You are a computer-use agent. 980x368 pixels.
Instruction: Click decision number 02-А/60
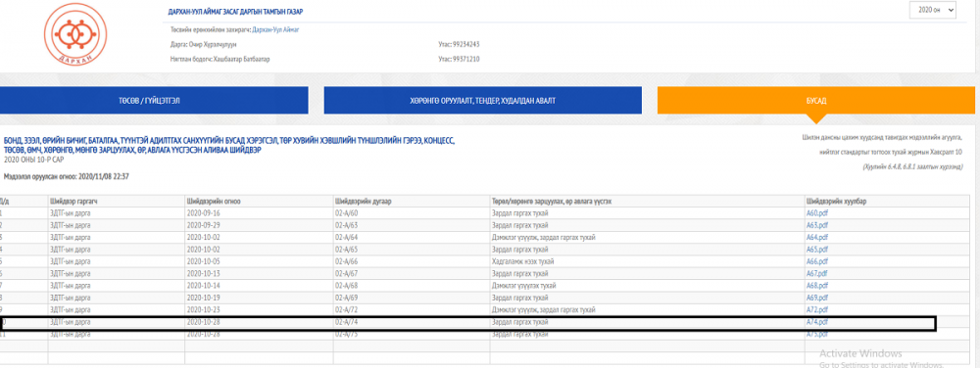click(346, 212)
